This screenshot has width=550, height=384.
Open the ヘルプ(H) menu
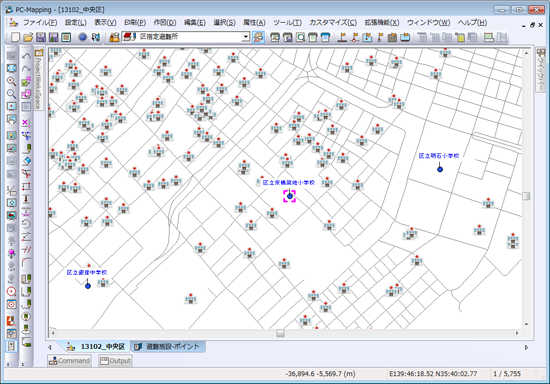click(472, 23)
